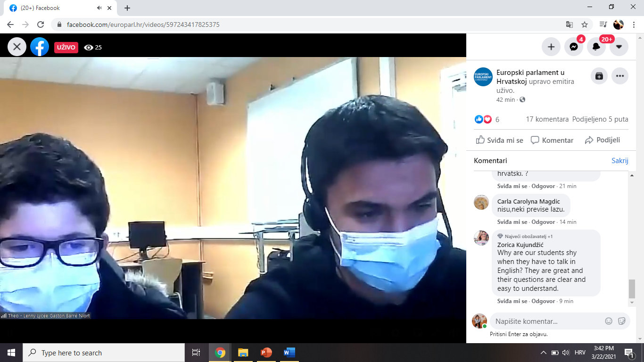Open Task View in the taskbar
The width and height of the screenshot is (644, 362).
196,353
